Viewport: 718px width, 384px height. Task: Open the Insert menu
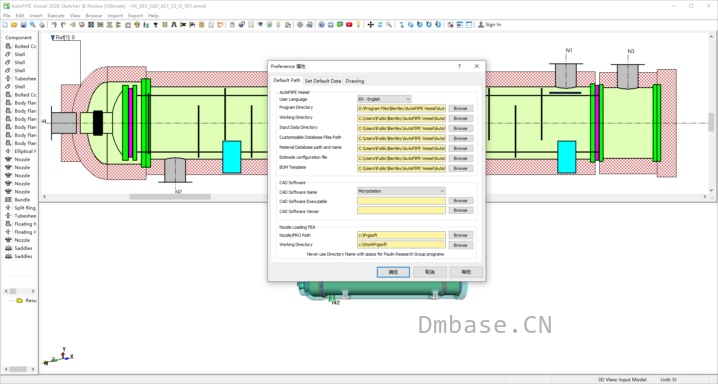pyautogui.click(x=36, y=16)
